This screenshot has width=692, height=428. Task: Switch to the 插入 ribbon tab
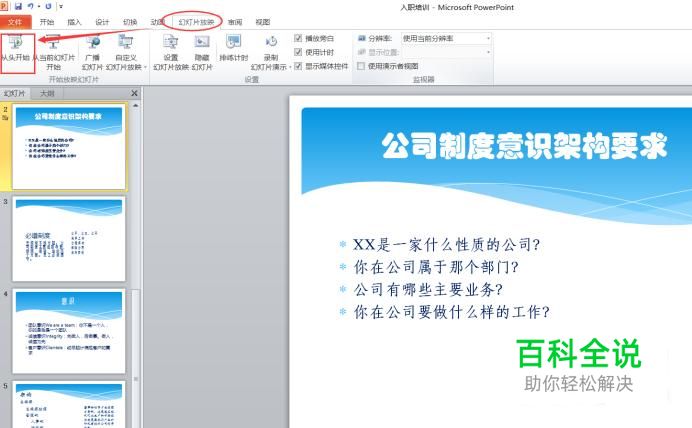[74, 22]
